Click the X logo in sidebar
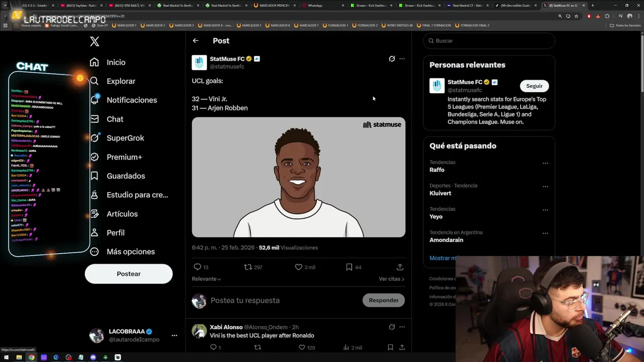Image resolution: width=644 pixels, height=362 pixels. (95, 42)
